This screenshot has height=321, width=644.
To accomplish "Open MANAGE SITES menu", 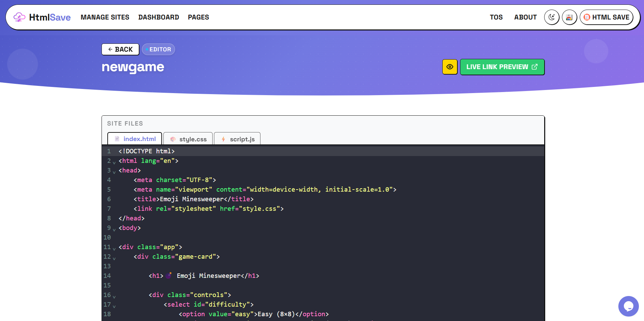I will pyautogui.click(x=105, y=17).
